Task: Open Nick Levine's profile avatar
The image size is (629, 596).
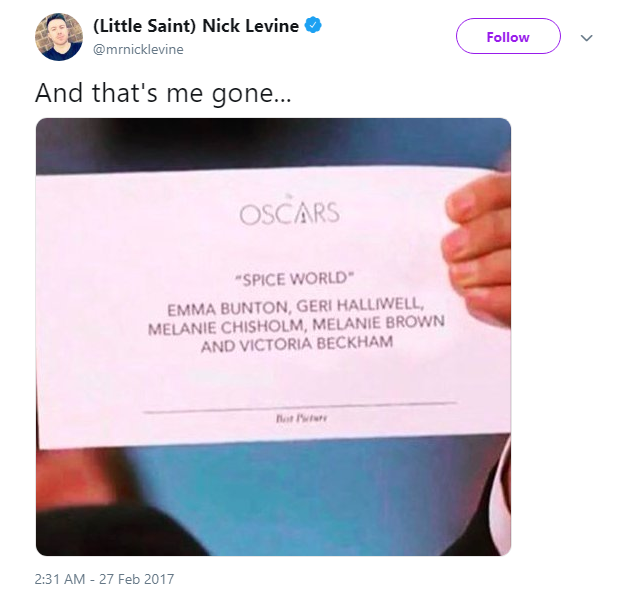Action: [59, 36]
